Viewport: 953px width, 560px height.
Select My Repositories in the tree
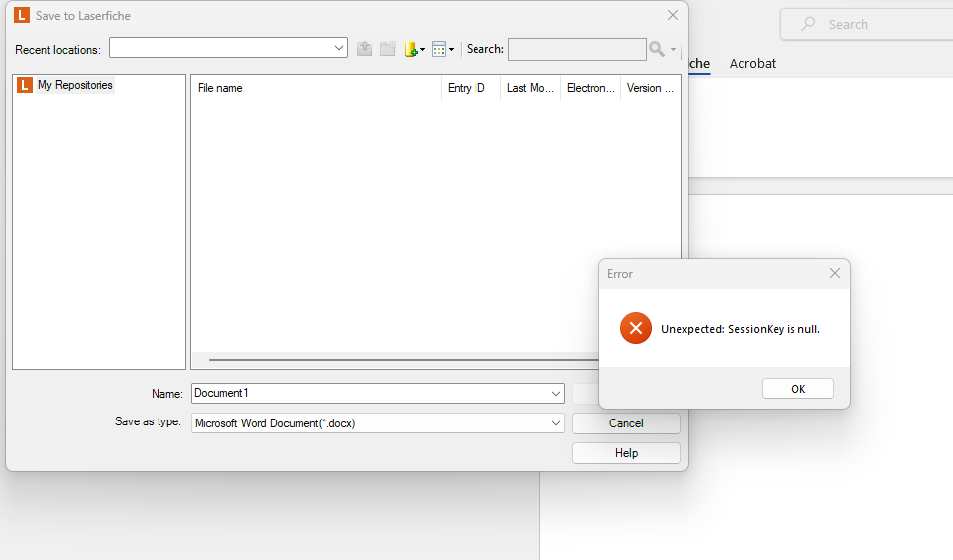[x=75, y=85]
